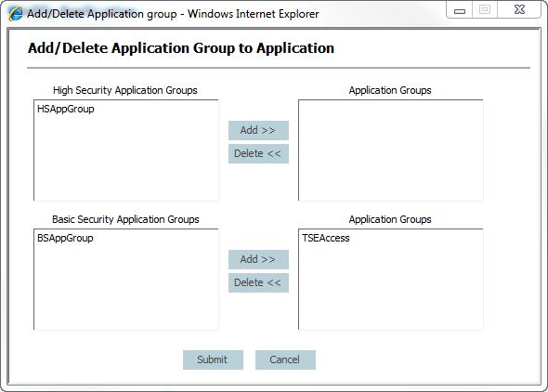
Task: Close the Add/Delete Application group window
Action: [x=519, y=9]
